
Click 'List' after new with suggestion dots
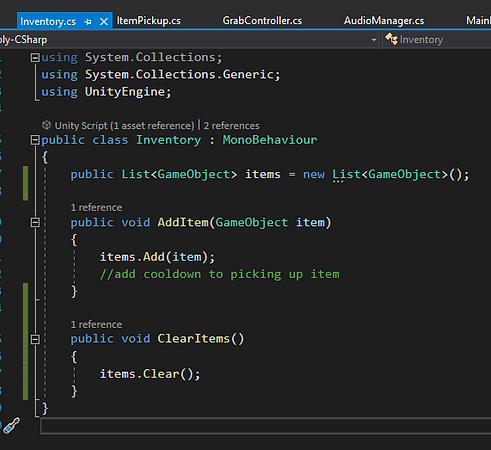pos(346,175)
